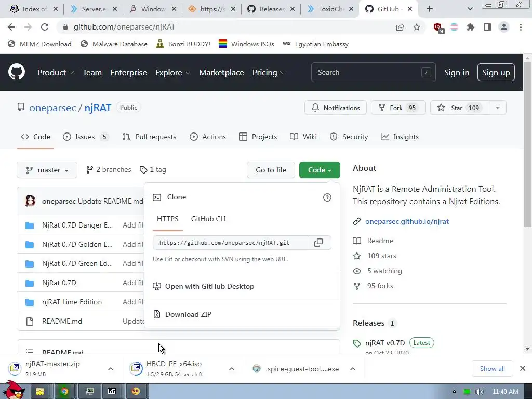532x399 pixels.
Task: Select the GitHub CLI clone tab
Action: [x=208, y=219]
